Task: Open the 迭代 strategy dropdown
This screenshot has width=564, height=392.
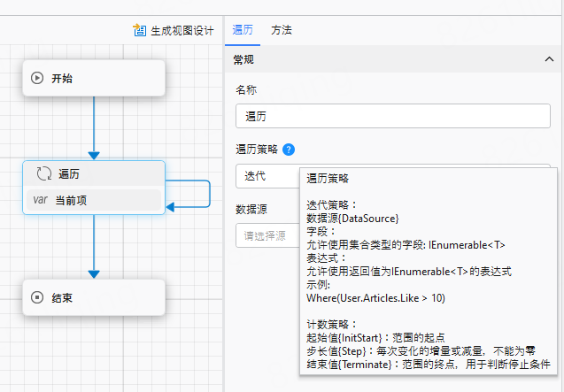Action: click(x=266, y=176)
